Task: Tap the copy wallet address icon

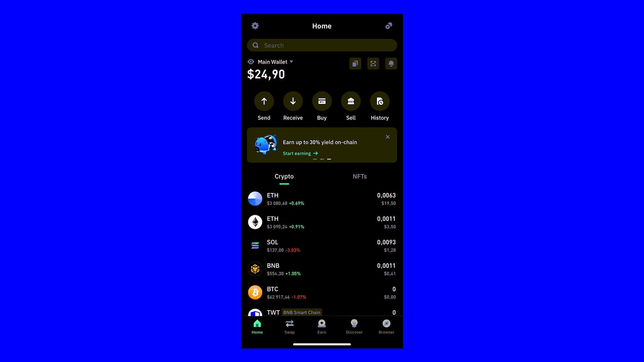Action: pyautogui.click(x=355, y=63)
